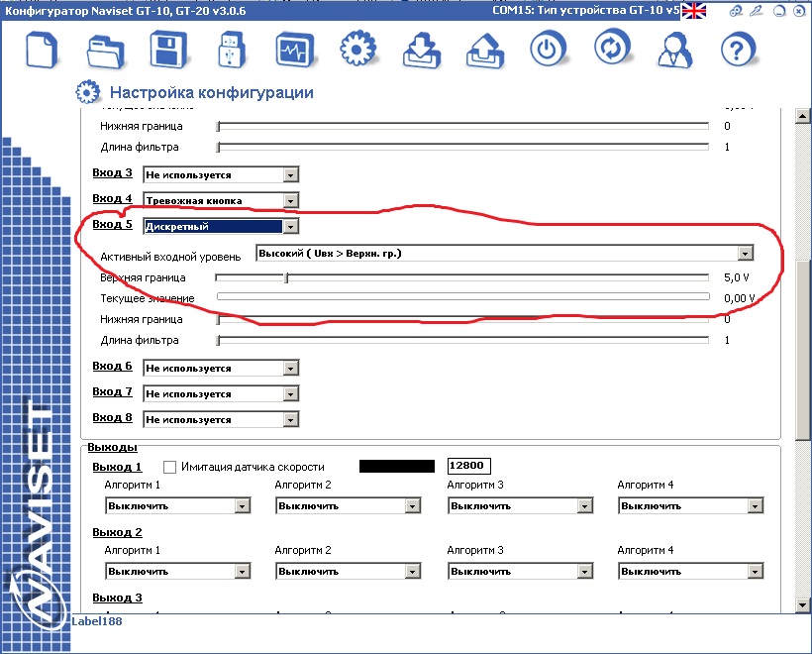
Task: Open configuration file with folder icon
Action: point(104,50)
